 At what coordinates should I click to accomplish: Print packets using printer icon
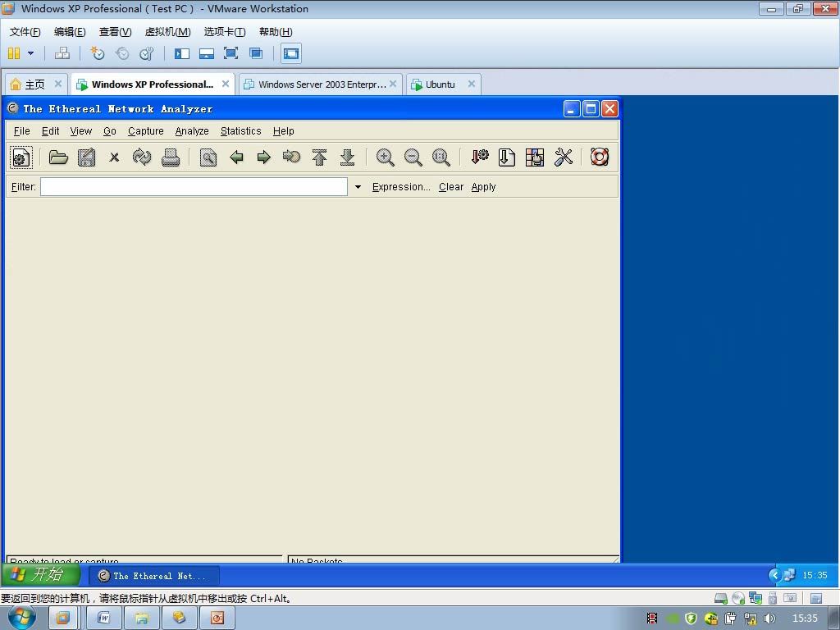tap(171, 157)
